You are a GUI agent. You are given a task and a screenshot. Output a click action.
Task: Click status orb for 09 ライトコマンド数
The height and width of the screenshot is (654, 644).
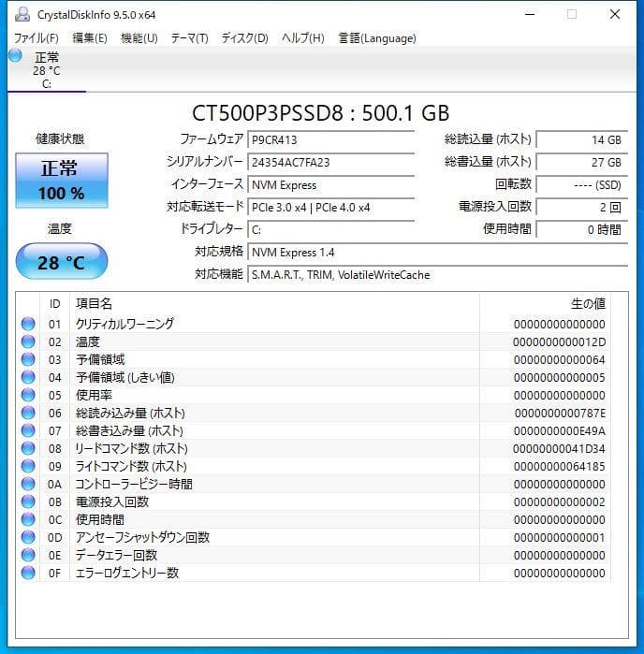tap(28, 466)
